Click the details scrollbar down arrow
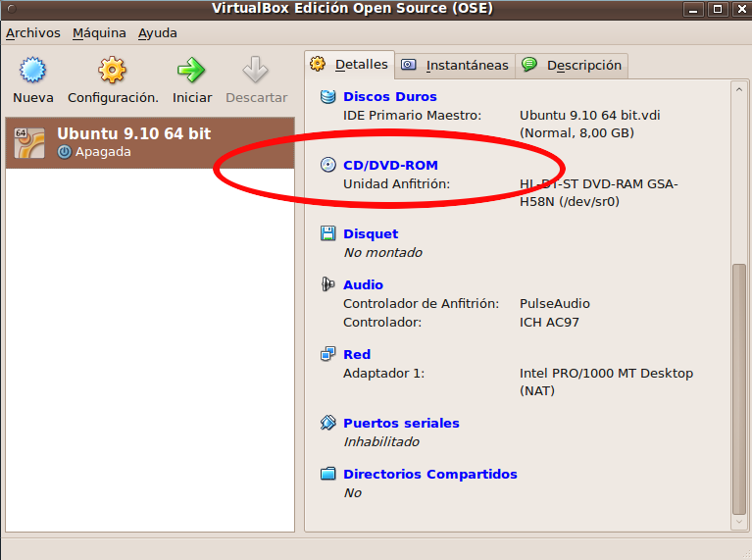 pos(739,522)
